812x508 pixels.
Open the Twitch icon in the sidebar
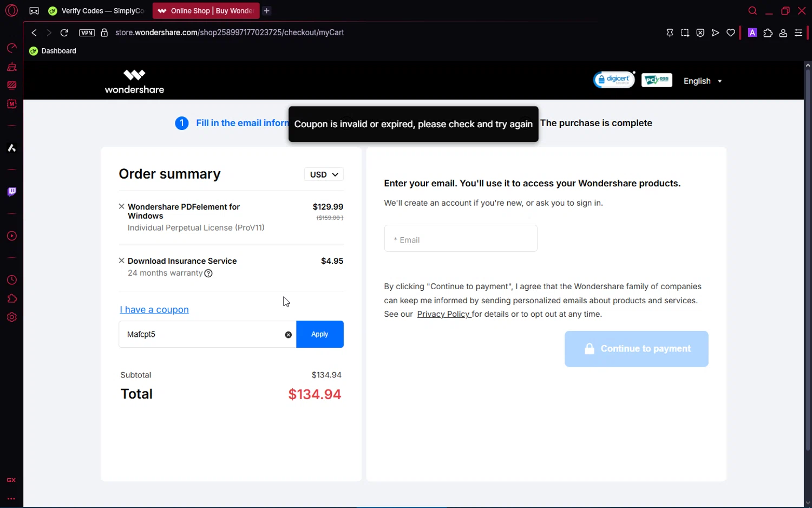coord(11,192)
